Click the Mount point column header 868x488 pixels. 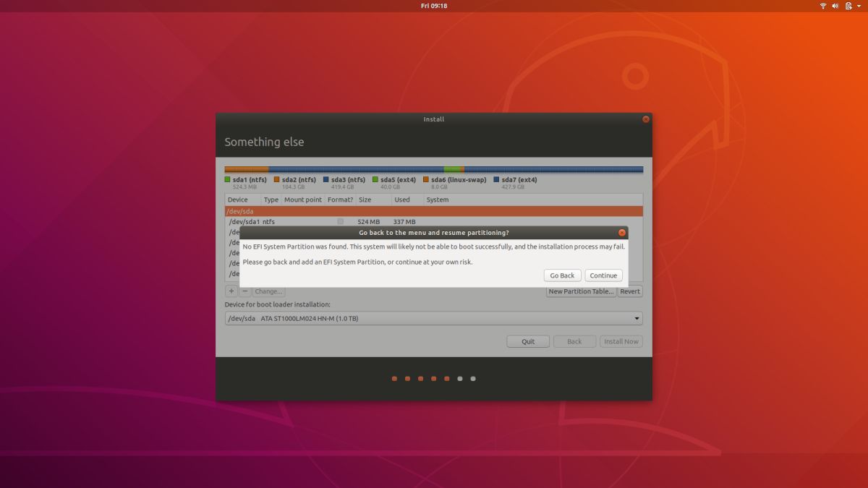pyautogui.click(x=303, y=200)
